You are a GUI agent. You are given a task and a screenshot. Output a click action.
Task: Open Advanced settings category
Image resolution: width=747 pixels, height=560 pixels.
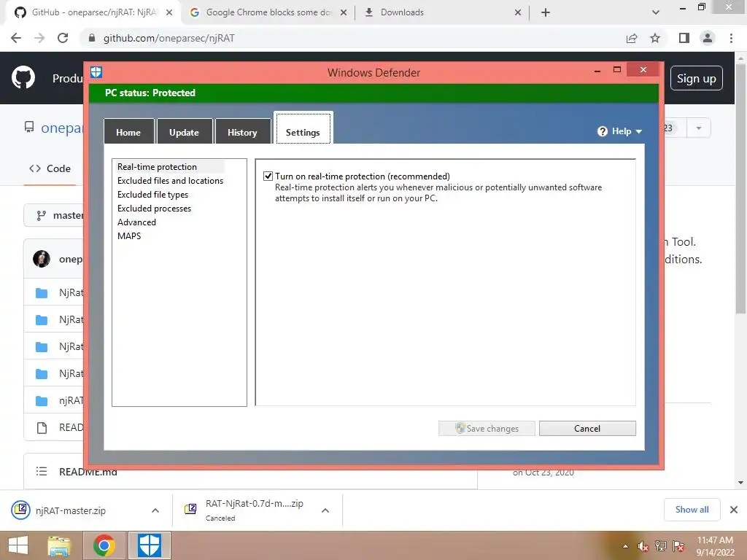pyautogui.click(x=136, y=222)
